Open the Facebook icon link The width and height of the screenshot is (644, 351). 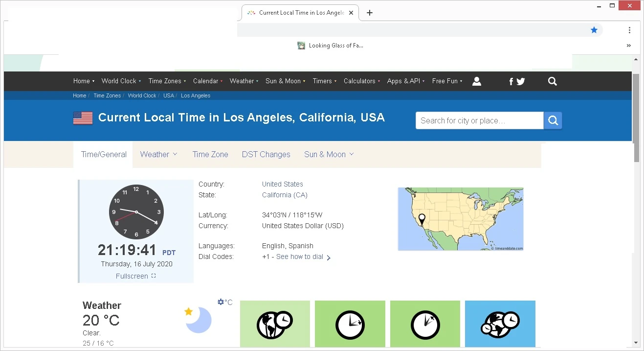[x=511, y=82]
